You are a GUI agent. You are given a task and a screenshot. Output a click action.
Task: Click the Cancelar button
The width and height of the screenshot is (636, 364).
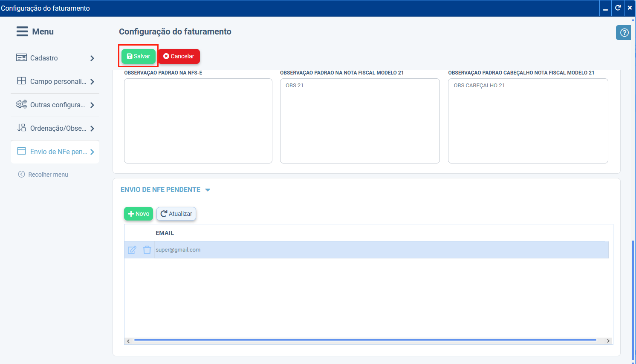pos(179,56)
